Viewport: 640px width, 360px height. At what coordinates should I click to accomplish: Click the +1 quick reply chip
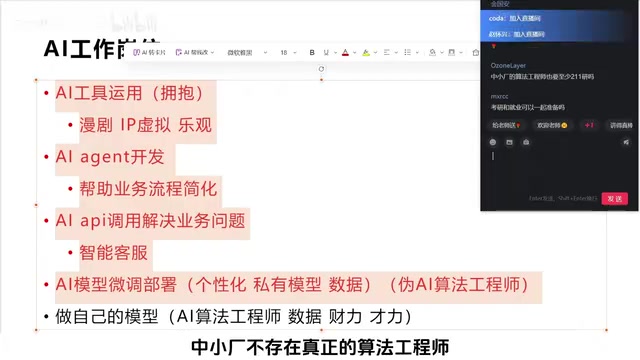tap(589, 125)
